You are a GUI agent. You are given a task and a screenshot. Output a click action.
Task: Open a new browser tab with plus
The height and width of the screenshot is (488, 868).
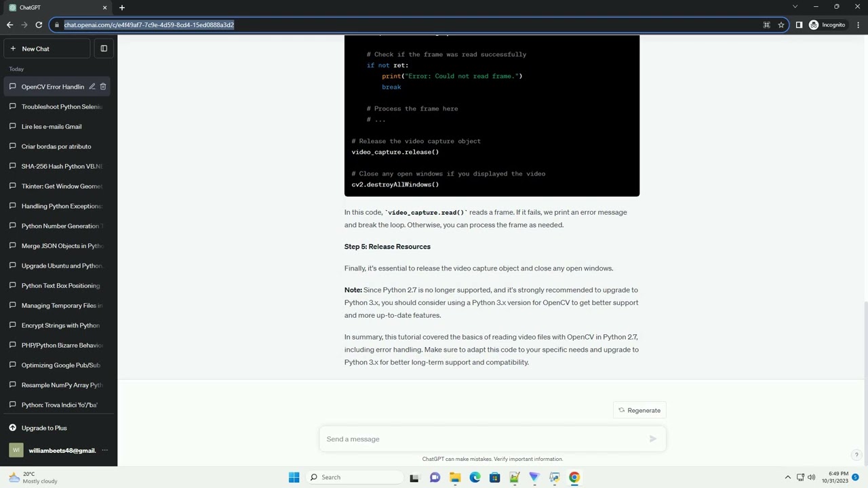tap(122, 7)
